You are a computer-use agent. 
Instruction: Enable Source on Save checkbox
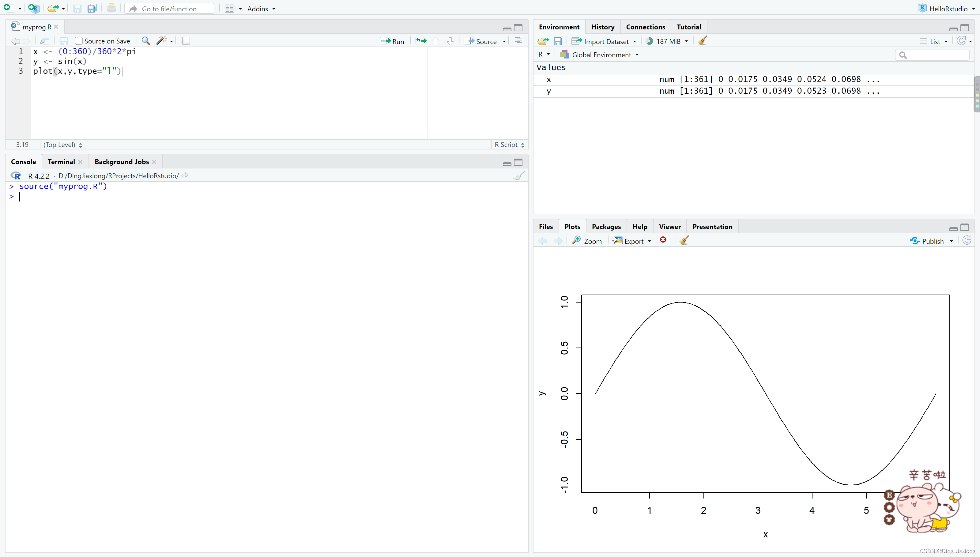tap(79, 41)
